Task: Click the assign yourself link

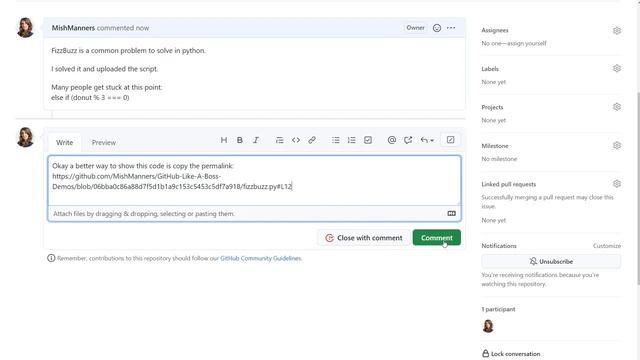Action: [x=526, y=43]
